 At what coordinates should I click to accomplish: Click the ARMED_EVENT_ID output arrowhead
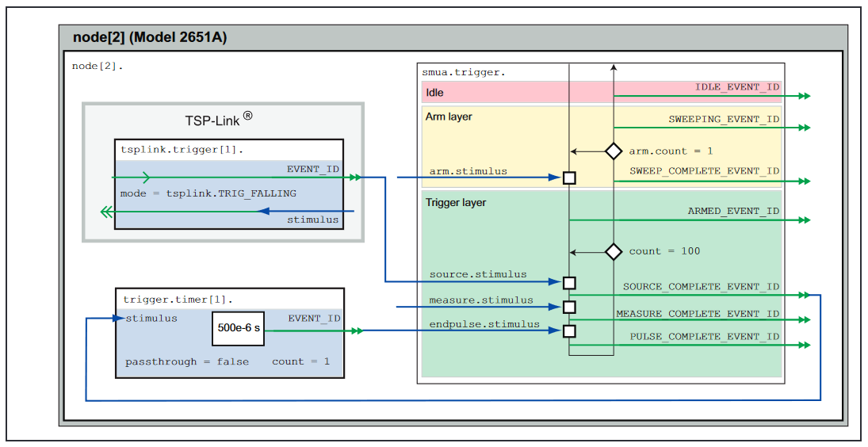click(804, 220)
